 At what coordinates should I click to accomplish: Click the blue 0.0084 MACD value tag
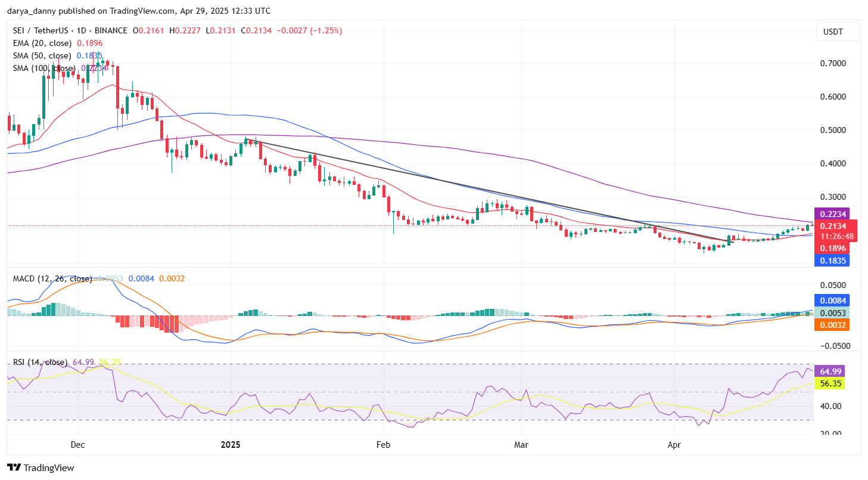830,301
